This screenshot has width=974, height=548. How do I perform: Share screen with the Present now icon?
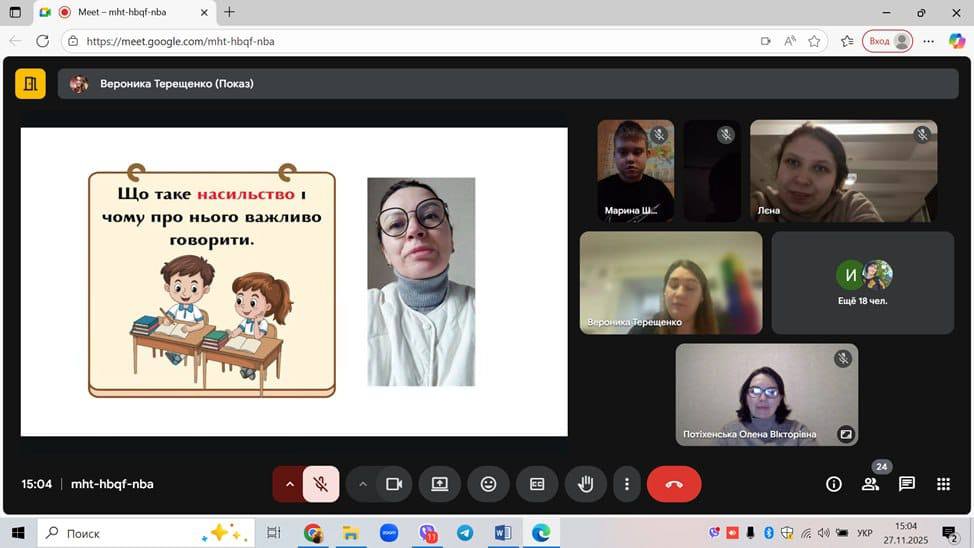[439, 484]
